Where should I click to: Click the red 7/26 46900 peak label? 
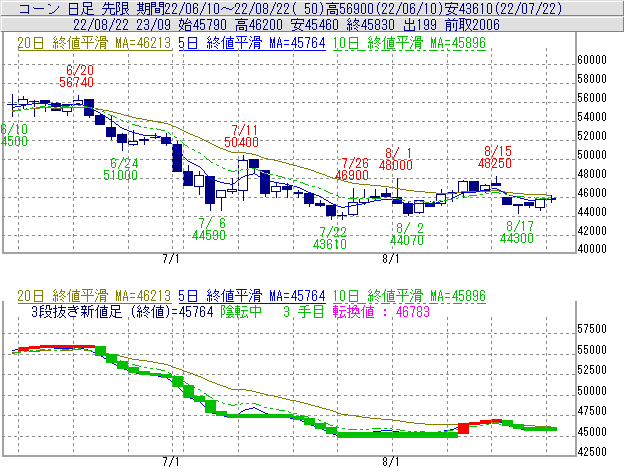tap(352, 169)
